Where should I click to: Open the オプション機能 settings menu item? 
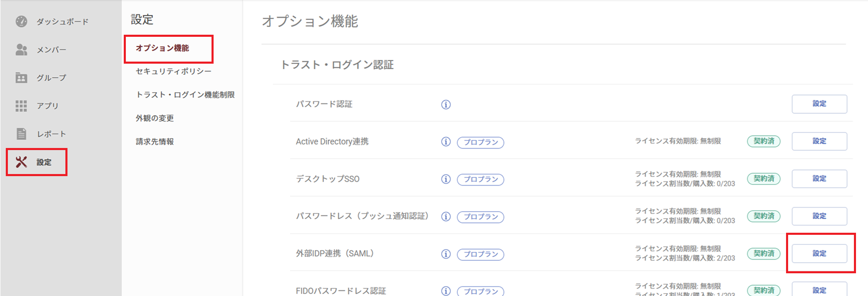pyautogui.click(x=162, y=48)
